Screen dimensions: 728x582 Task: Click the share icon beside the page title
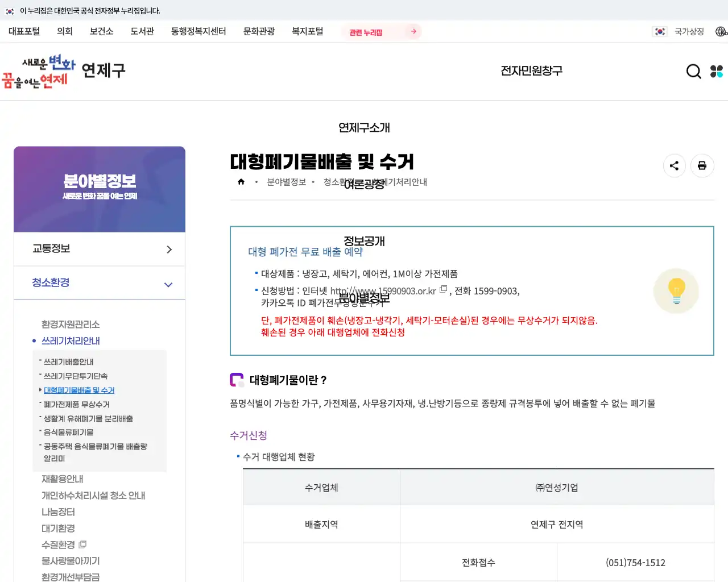click(675, 165)
